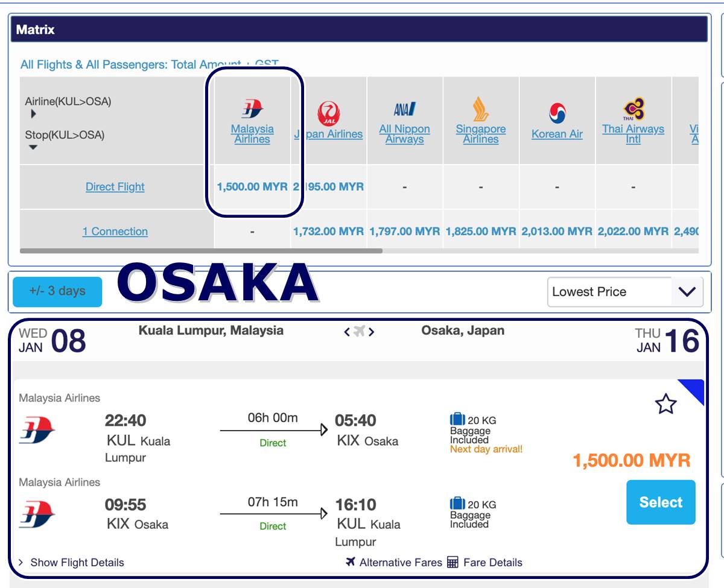Click the 06h 00m duration text
724x588 pixels.
[273, 418]
